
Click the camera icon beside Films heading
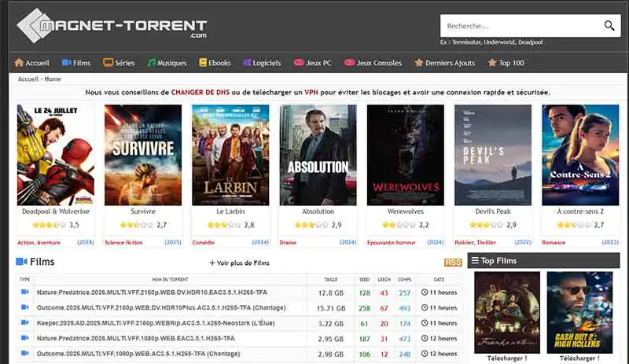pos(21,262)
